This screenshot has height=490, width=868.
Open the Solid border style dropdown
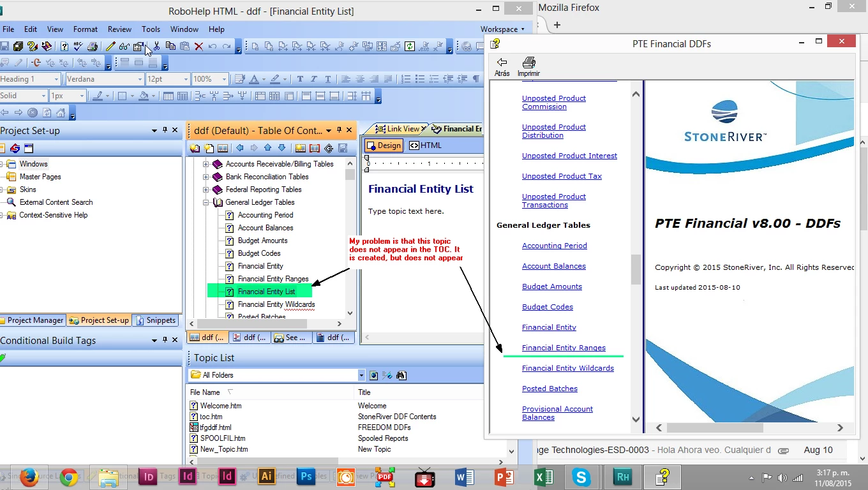43,96
